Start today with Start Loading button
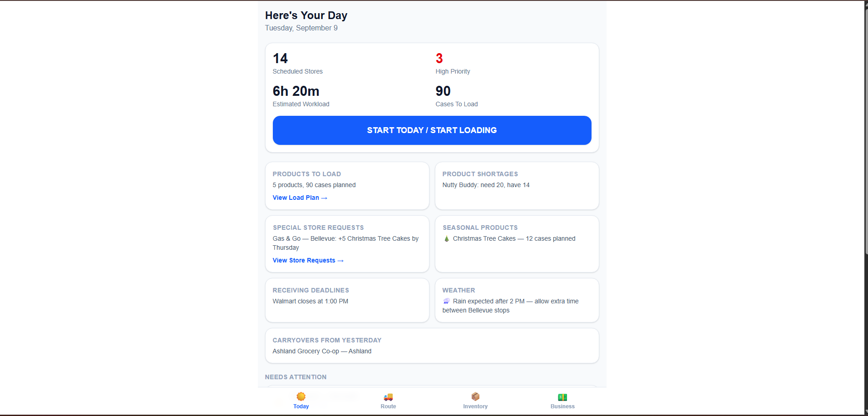The width and height of the screenshot is (868, 416). click(432, 130)
